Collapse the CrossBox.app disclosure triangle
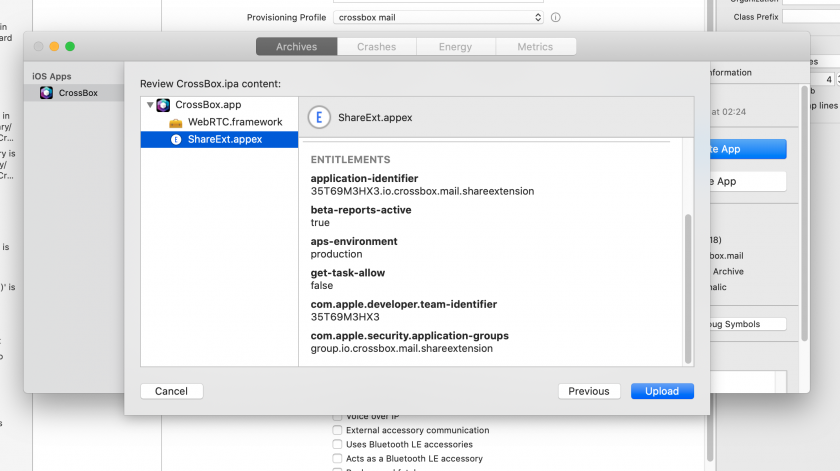Viewport: 840px width, 471px height. pyautogui.click(x=150, y=105)
